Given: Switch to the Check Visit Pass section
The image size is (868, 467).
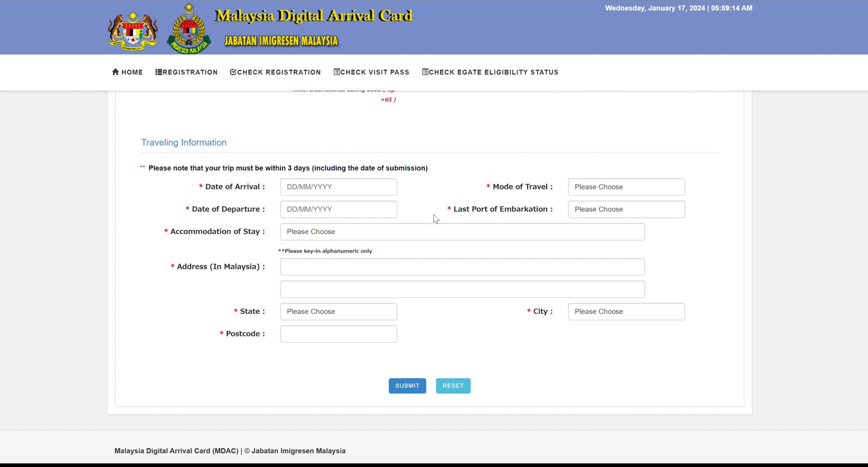Looking at the screenshot, I should tap(371, 72).
